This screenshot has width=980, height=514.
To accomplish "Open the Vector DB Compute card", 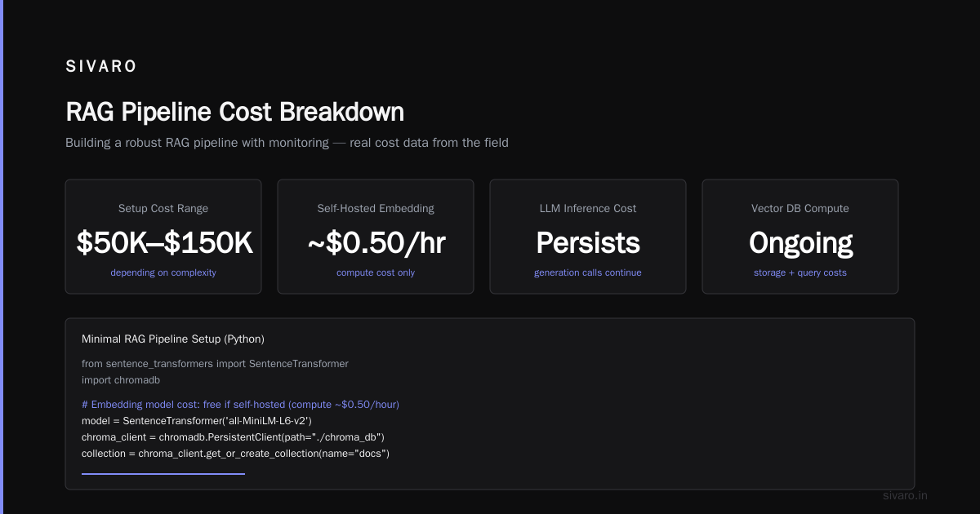I will pyautogui.click(x=800, y=237).
